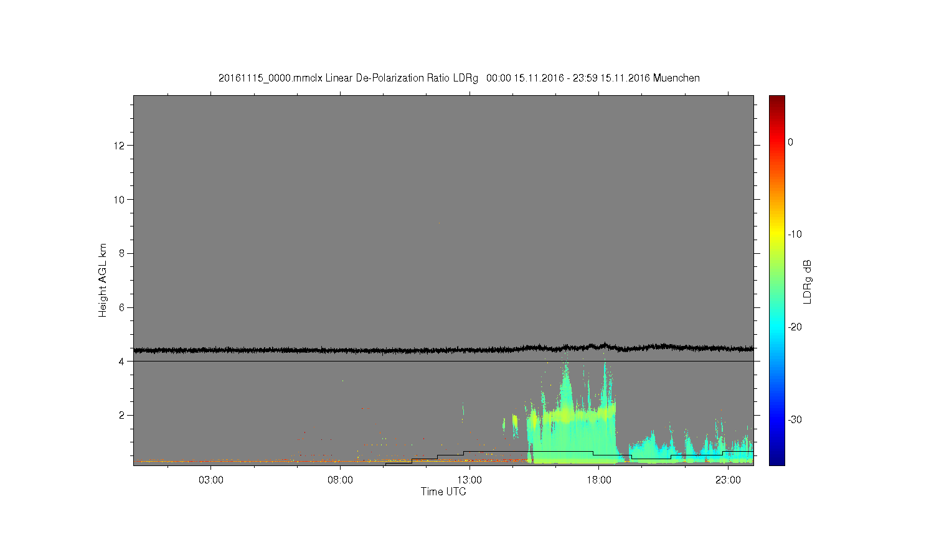934x560 pixels.
Task: Click the LDRg colorbar gradient scale
Action: [x=777, y=280]
